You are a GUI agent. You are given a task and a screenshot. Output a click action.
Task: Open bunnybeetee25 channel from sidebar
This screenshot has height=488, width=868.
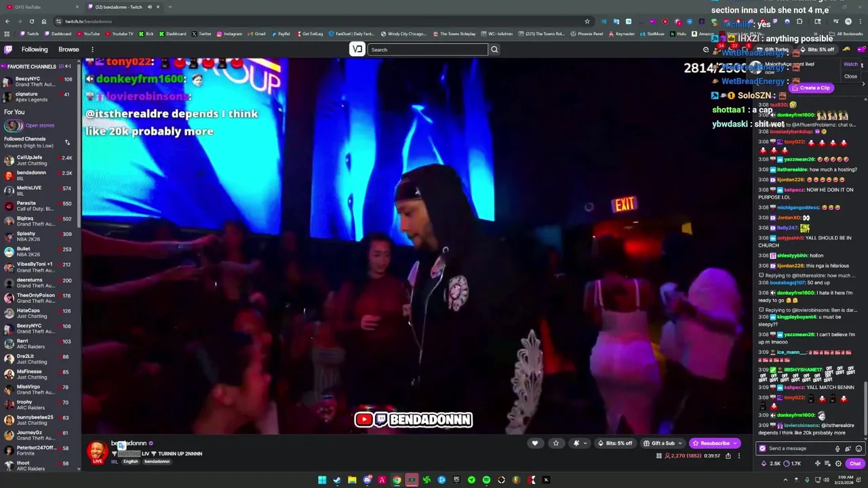(x=39, y=420)
